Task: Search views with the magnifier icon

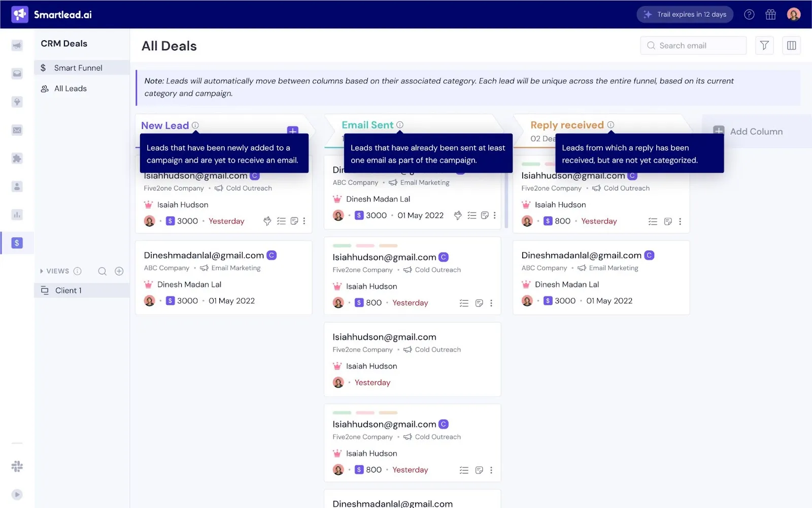Action: click(x=102, y=271)
